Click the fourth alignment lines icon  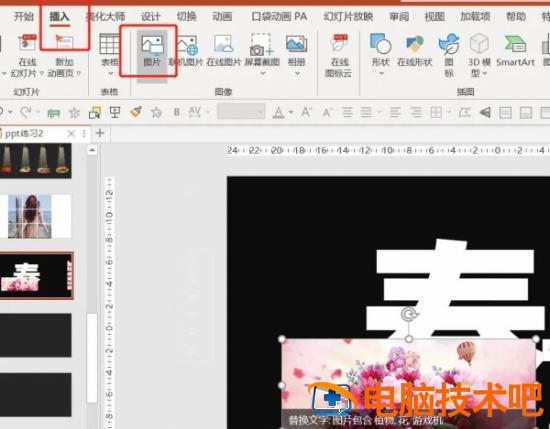click(416, 112)
